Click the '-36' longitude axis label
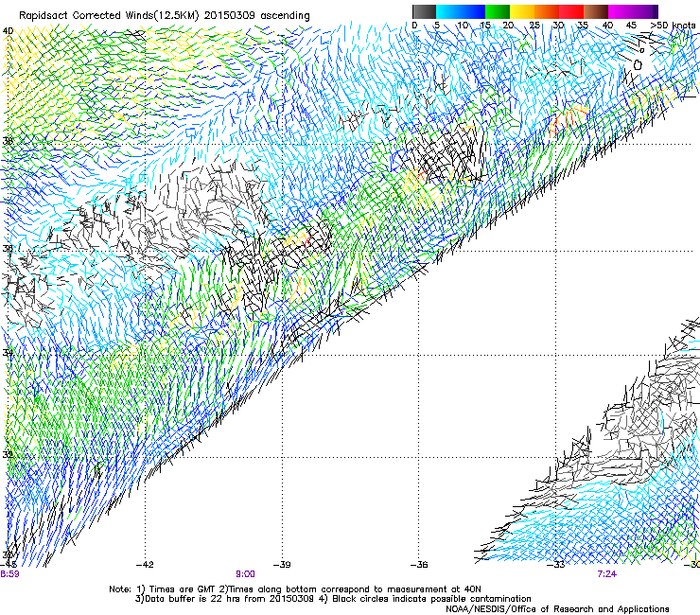700x615 pixels. click(x=419, y=565)
